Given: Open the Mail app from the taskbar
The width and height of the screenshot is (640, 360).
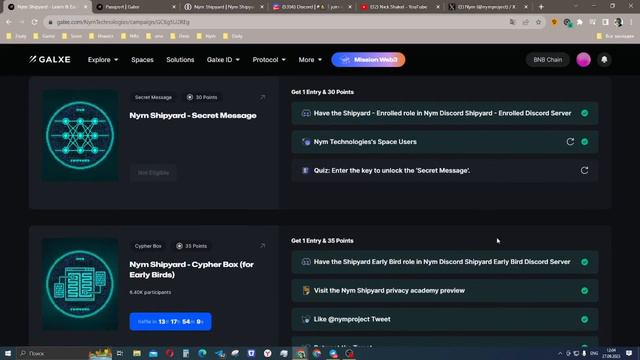Looking at the screenshot, I should [153, 353].
